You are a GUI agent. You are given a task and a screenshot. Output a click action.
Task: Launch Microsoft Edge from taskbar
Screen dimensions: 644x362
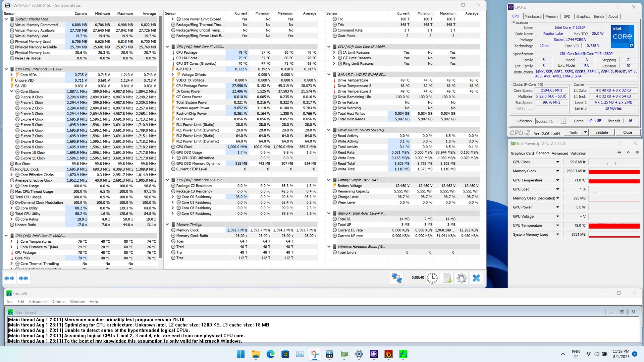point(270,354)
